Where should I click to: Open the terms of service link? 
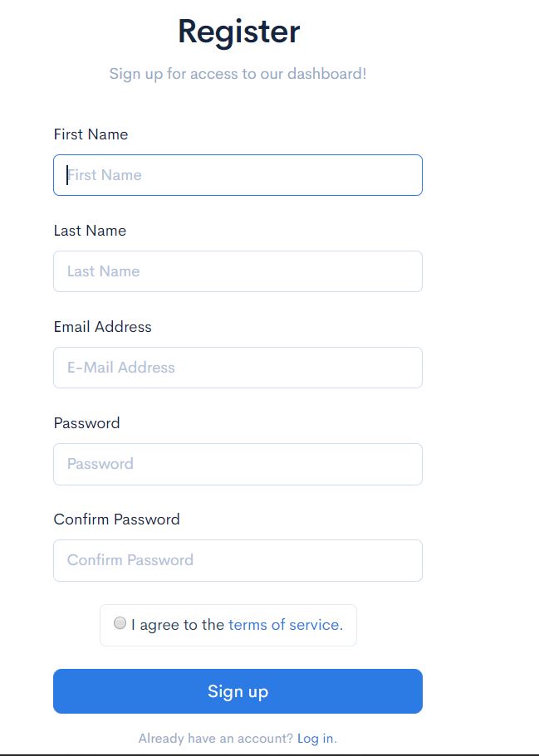pos(285,625)
